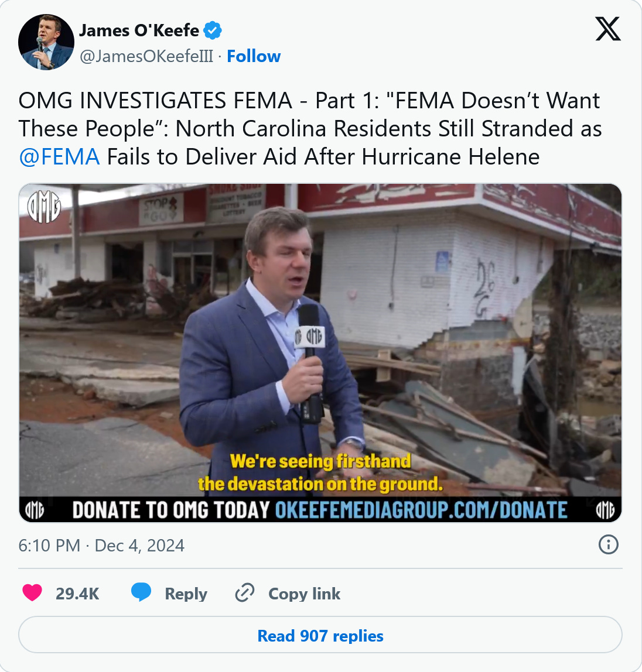Open the @FEMA mention link
The height and width of the screenshot is (672, 642).
click(59, 157)
